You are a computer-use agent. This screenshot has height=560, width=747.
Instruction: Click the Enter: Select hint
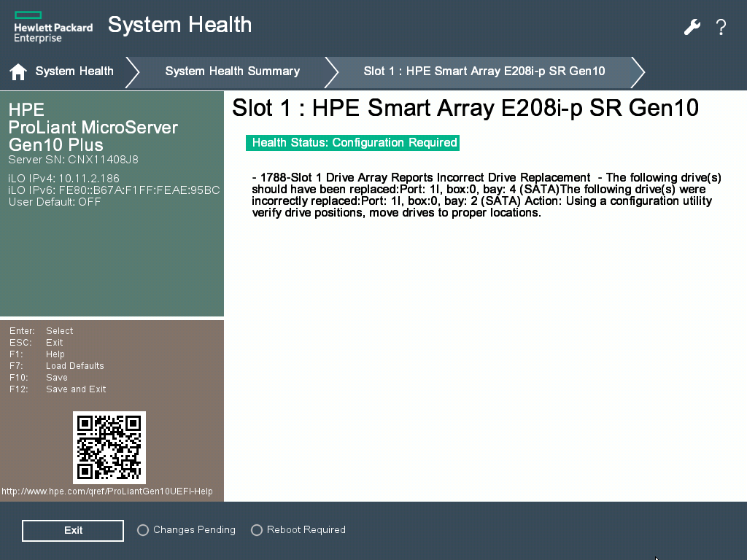42,331
